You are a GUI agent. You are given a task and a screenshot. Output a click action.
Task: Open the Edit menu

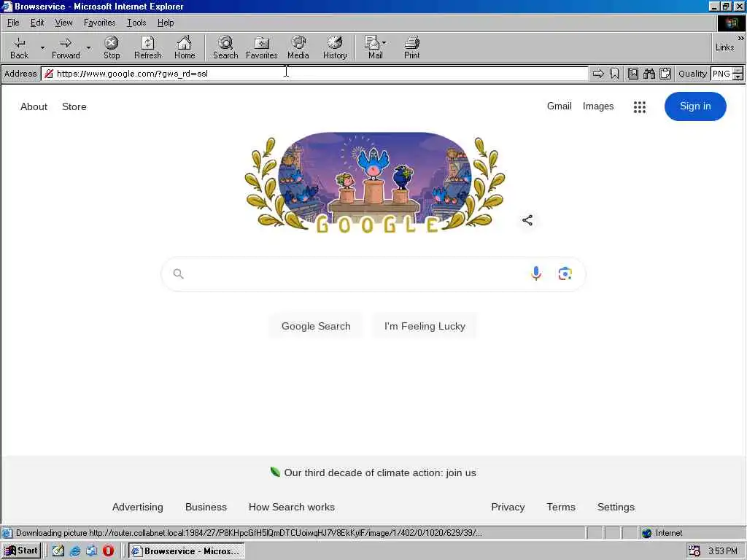pyautogui.click(x=37, y=23)
